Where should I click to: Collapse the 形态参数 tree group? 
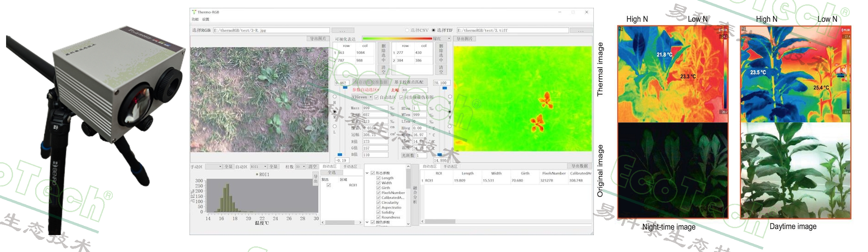[x=367, y=173]
